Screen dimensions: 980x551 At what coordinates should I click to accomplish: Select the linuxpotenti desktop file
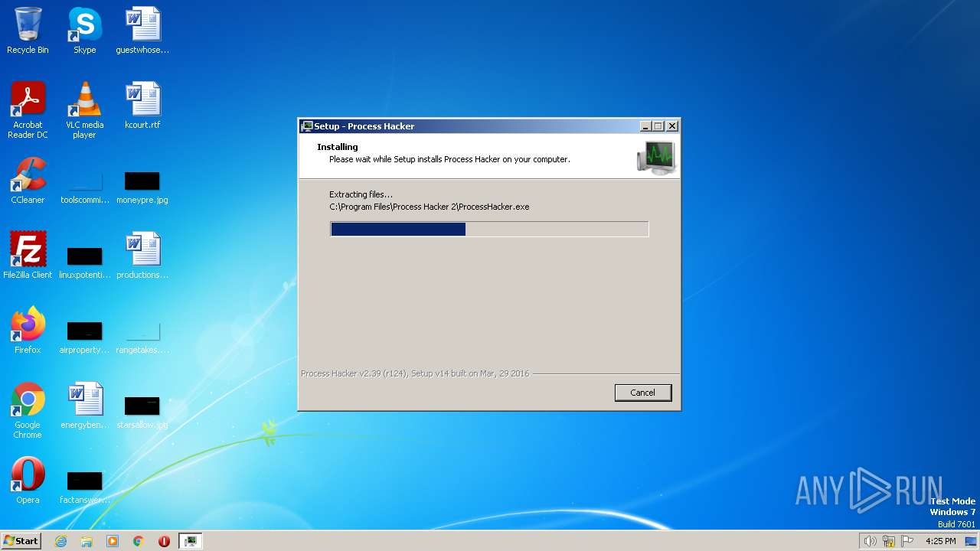tap(84, 263)
